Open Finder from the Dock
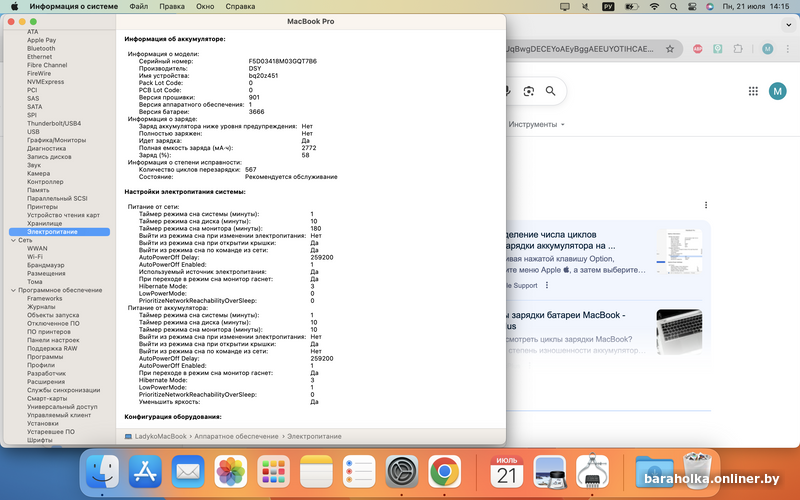800x500 pixels. 103,471
